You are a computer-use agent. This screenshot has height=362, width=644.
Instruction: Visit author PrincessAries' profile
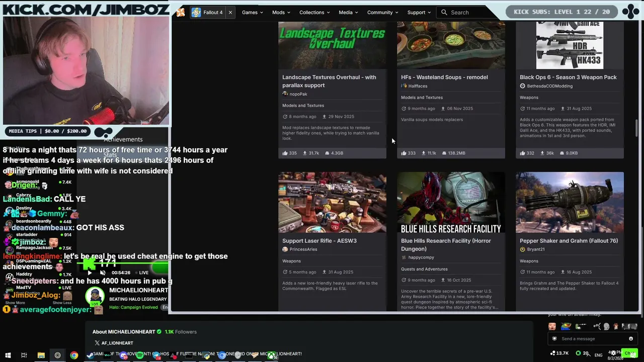(303, 249)
